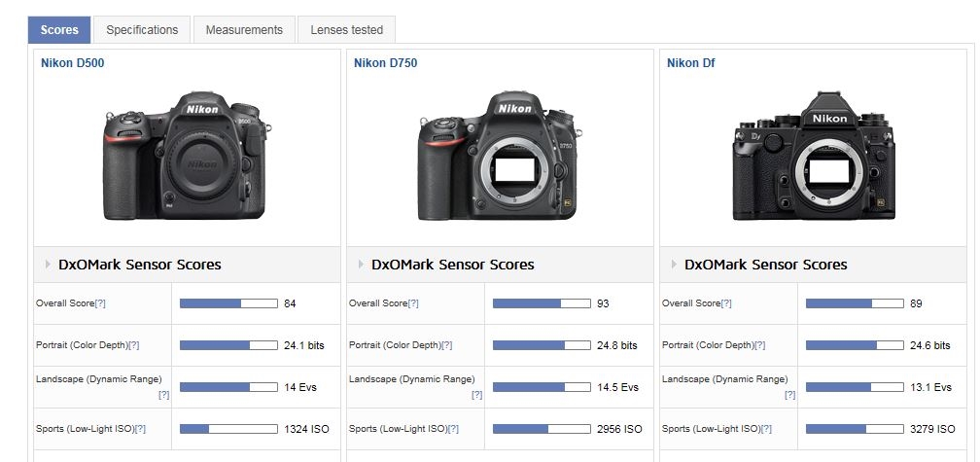980x462 pixels.
Task: Click the Nikon D750 camera image
Action: (x=498, y=156)
